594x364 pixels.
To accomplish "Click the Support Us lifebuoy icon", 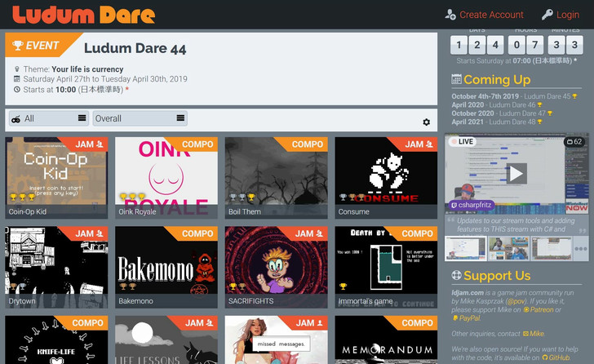I will [x=456, y=275].
